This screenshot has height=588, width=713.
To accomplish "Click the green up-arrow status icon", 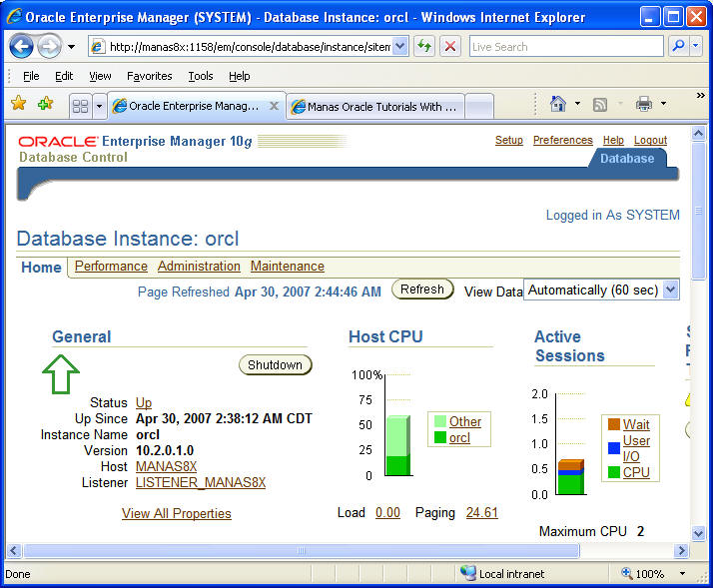I will 61,373.
